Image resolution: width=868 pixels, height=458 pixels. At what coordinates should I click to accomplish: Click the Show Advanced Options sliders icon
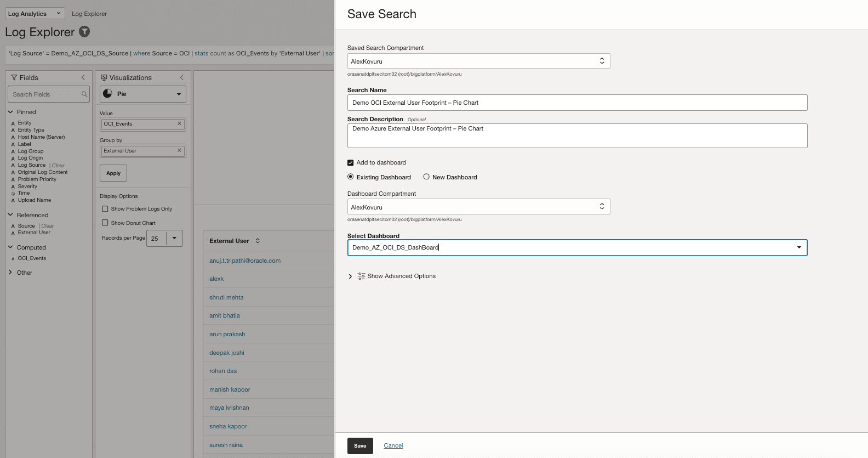[361, 276]
